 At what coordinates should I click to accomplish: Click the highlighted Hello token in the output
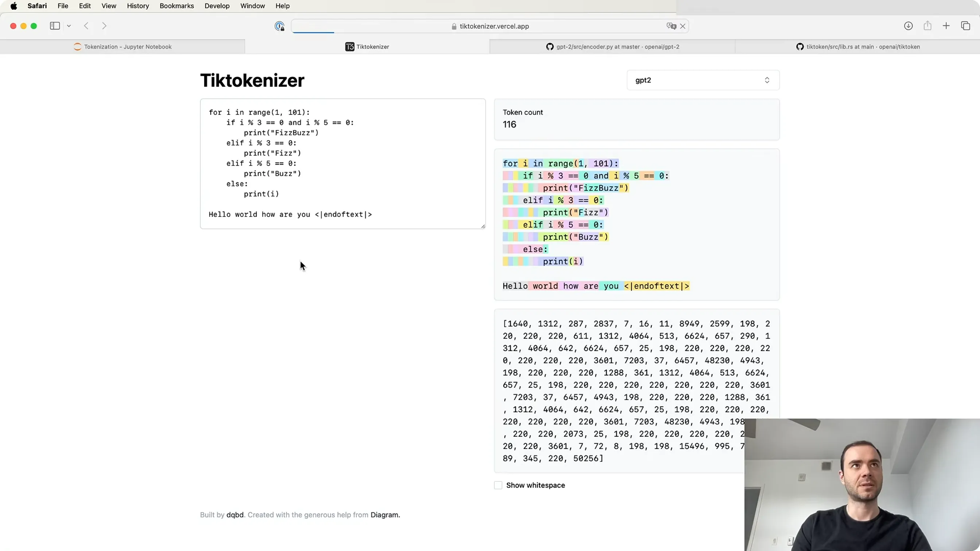(x=515, y=286)
